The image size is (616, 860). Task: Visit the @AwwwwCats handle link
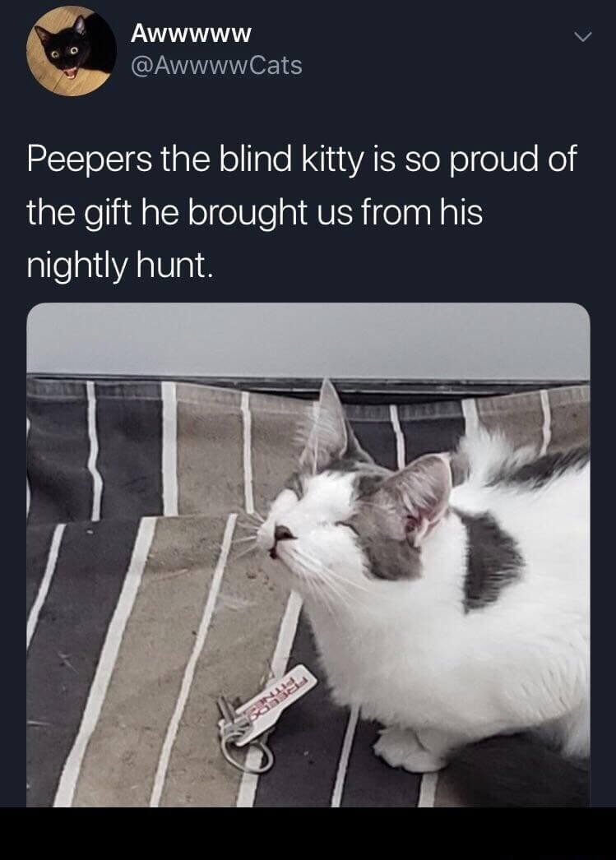(216, 66)
